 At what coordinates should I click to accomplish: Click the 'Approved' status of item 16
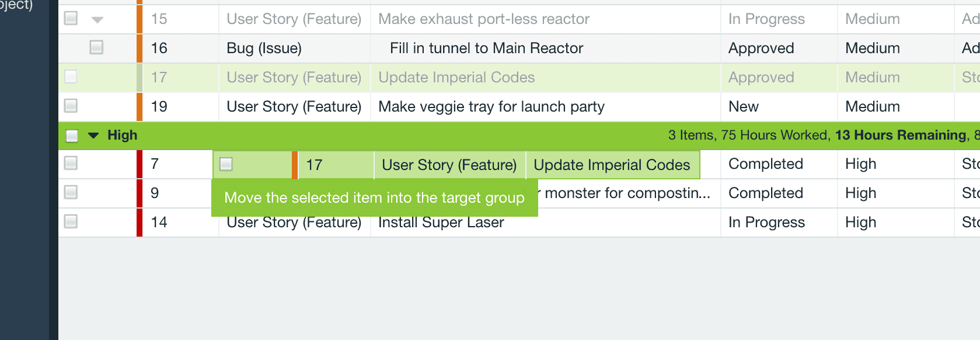tap(761, 48)
